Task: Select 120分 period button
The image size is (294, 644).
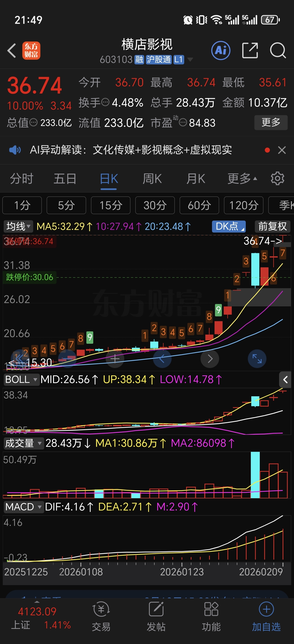Action: 244,205
